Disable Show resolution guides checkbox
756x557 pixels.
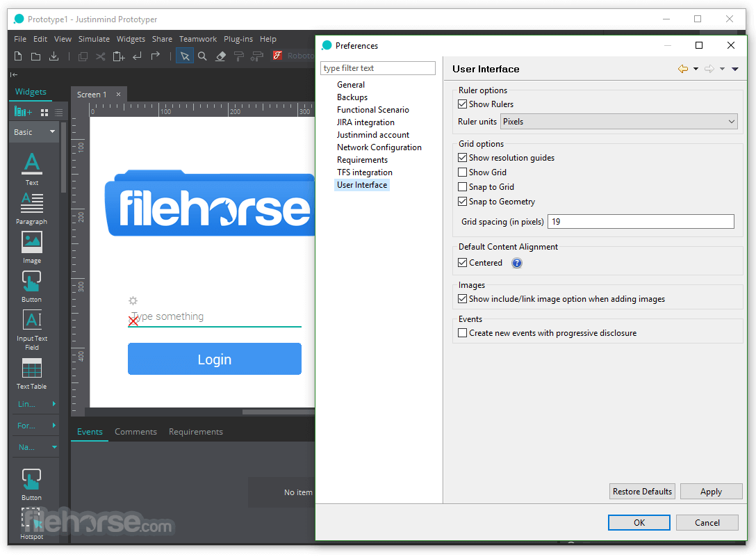point(462,158)
